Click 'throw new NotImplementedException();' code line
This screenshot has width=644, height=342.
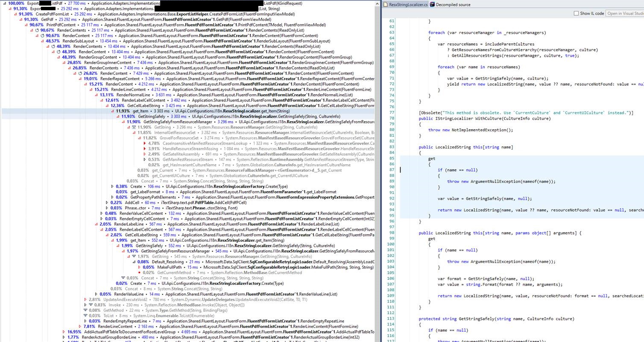tap(471, 130)
